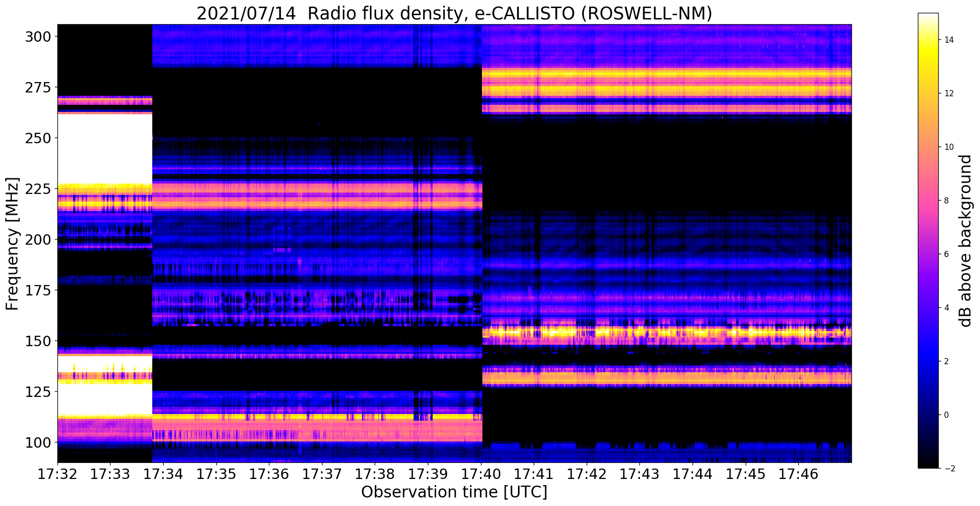Click the 17:40 time tick label

[481, 474]
